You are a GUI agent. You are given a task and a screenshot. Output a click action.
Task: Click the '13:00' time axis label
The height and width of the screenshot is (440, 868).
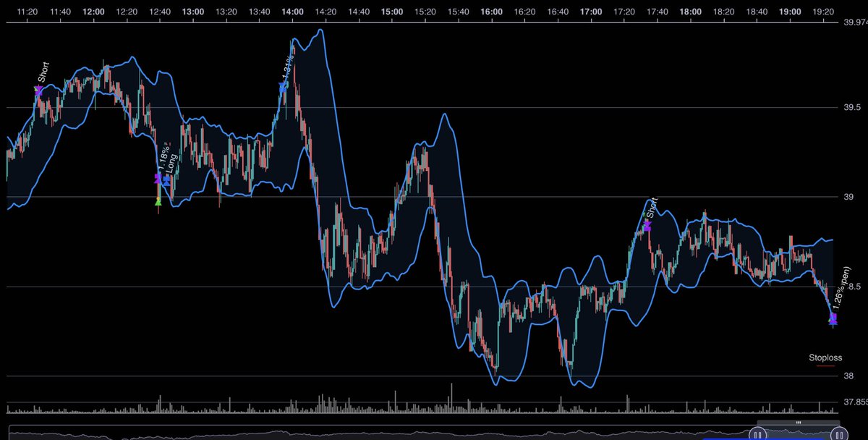[192, 12]
